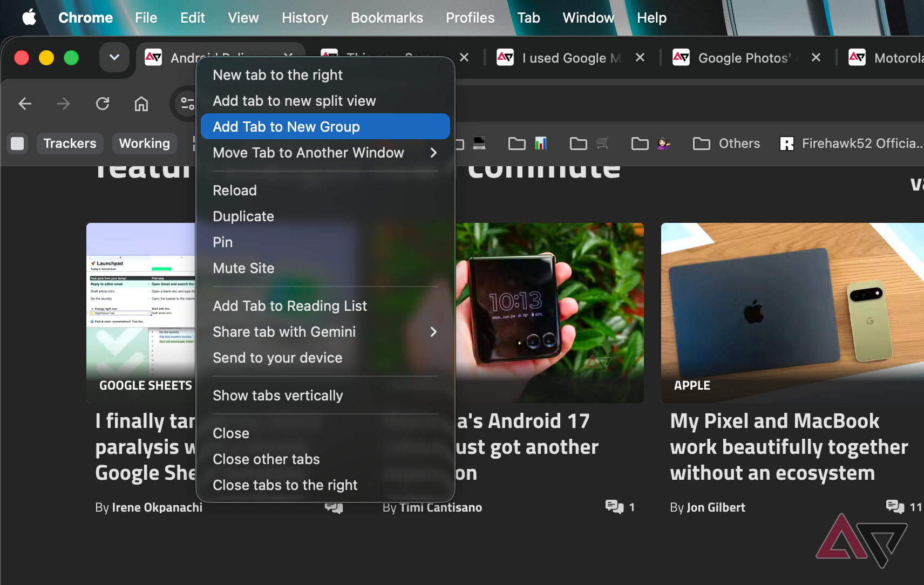The height and width of the screenshot is (585, 924).
Task: Open the File menu
Action: [146, 18]
